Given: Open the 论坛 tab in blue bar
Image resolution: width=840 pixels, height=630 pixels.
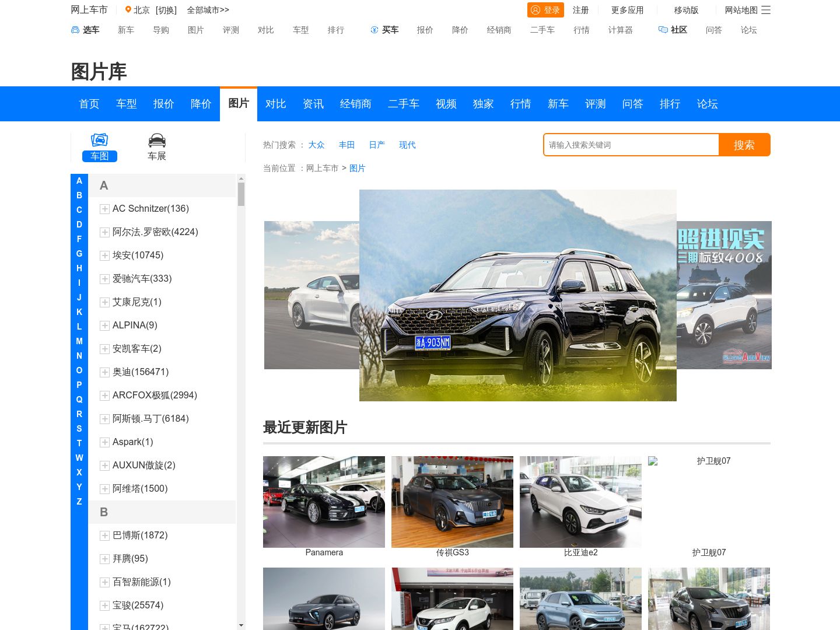Looking at the screenshot, I should point(708,104).
